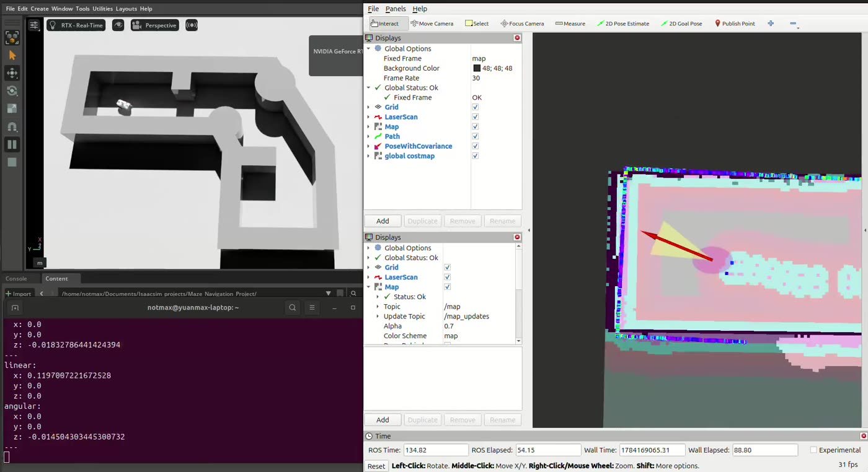This screenshot has height=472, width=868.
Task: Click the blue plus add-tool icon in RViz toolbar
Action: tap(771, 24)
